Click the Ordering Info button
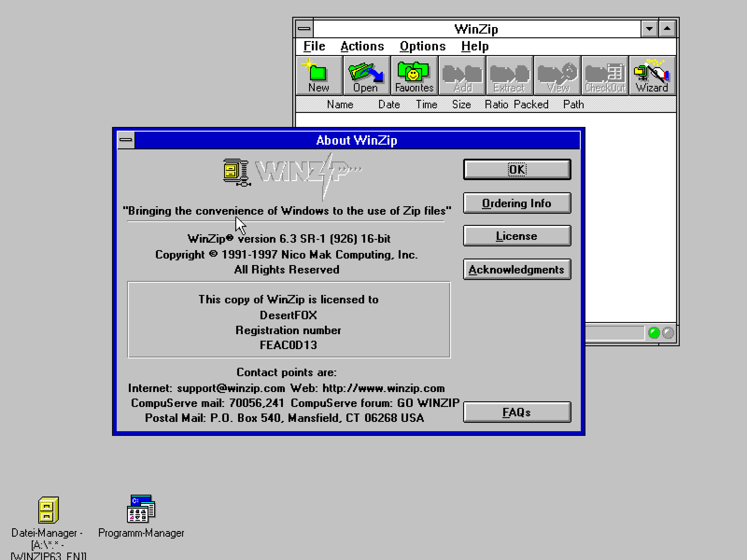The width and height of the screenshot is (747, 560). [517, 203]
